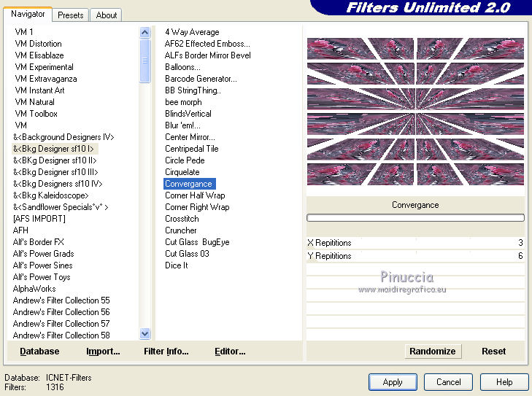Choose bee morph filter
532x396 pixels.
point(183,102)
